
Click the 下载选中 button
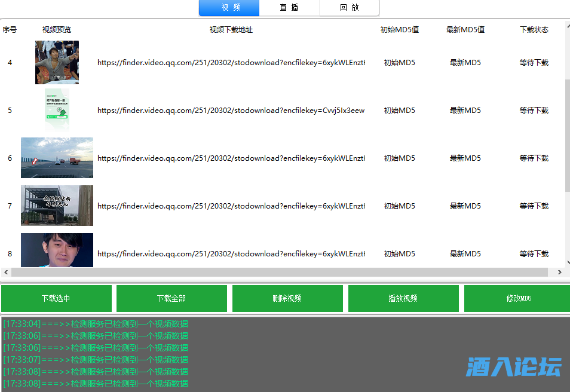pos(56,298)
